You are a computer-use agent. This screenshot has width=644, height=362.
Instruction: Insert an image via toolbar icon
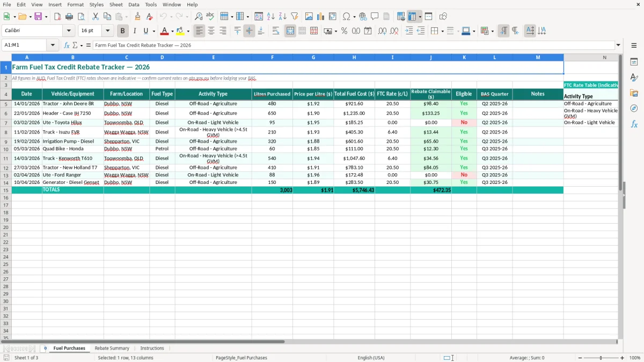[309, 17]
